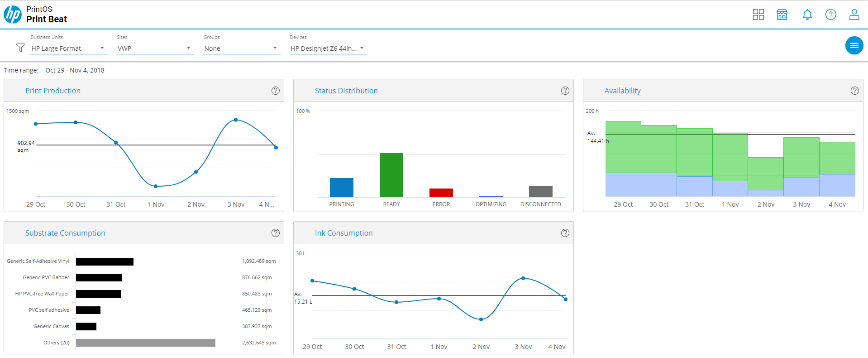Click the HP PVC-free Wall Paper bar
This screenshot has width=868, height=358.
coord(98,294)
